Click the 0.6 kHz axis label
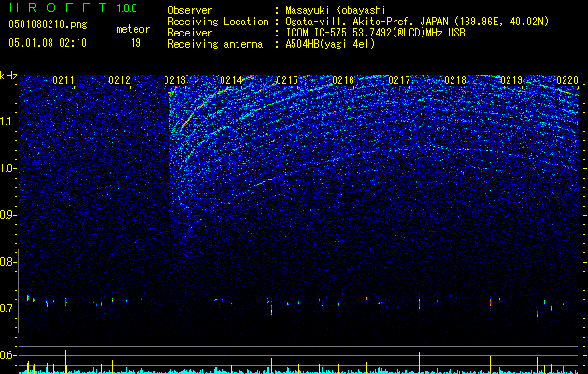Image resolution: width=588 pixels, height=374 pixels. 7,355
